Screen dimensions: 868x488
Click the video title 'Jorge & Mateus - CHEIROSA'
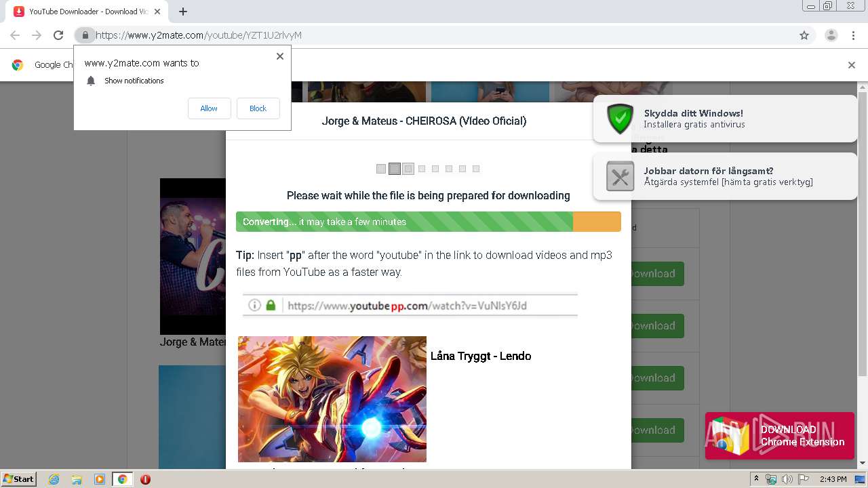[424, 121]
